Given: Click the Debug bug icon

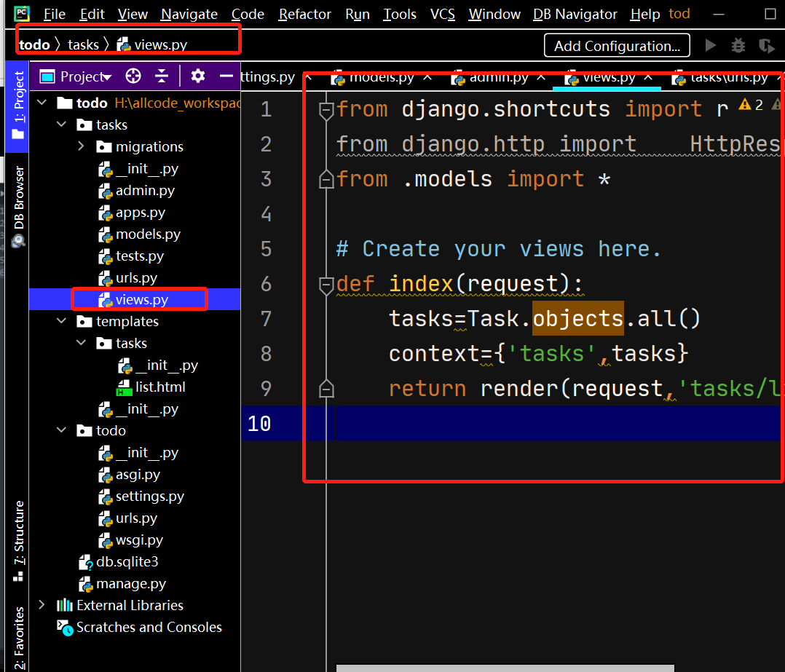Looking at the screenshot, I should coord(738,46).
